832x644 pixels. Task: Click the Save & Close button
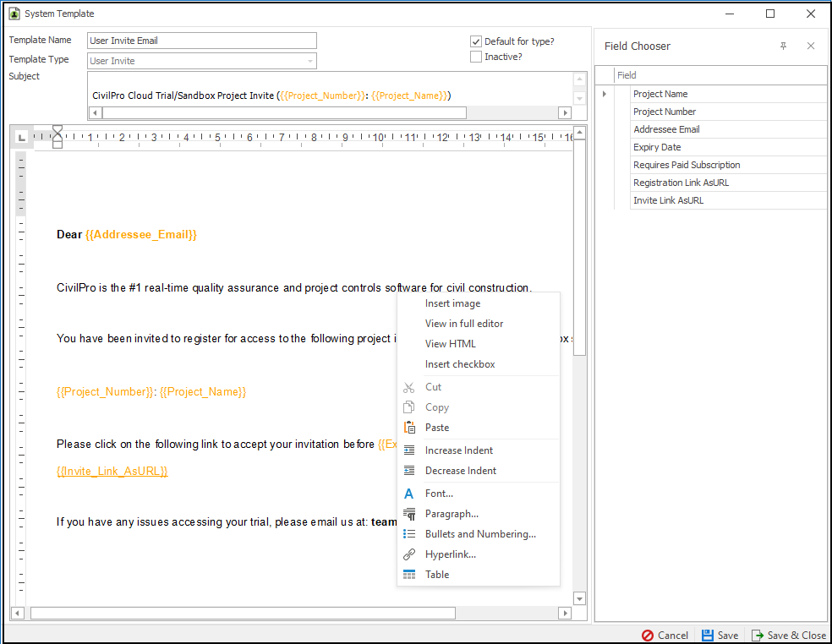tap(788, 636)
